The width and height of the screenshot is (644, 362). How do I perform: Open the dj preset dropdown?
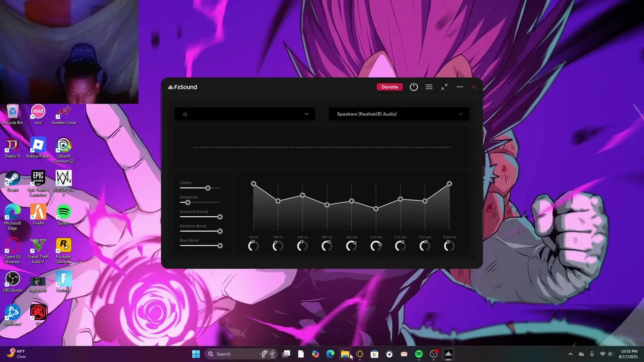point(245,114)
